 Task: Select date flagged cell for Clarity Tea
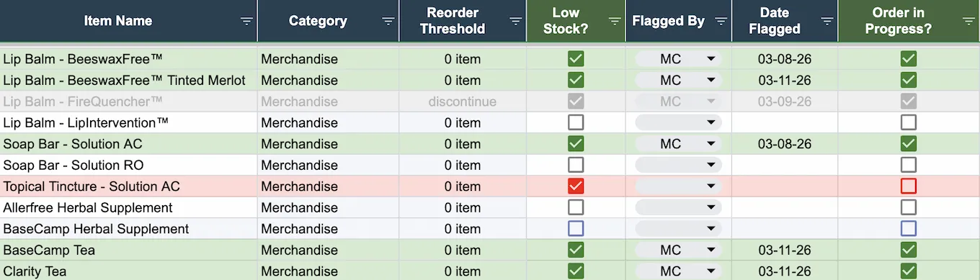tap(785, 271)
